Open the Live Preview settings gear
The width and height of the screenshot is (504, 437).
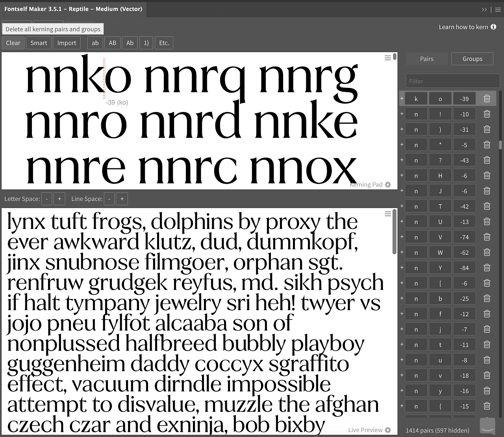pos(388,430)
